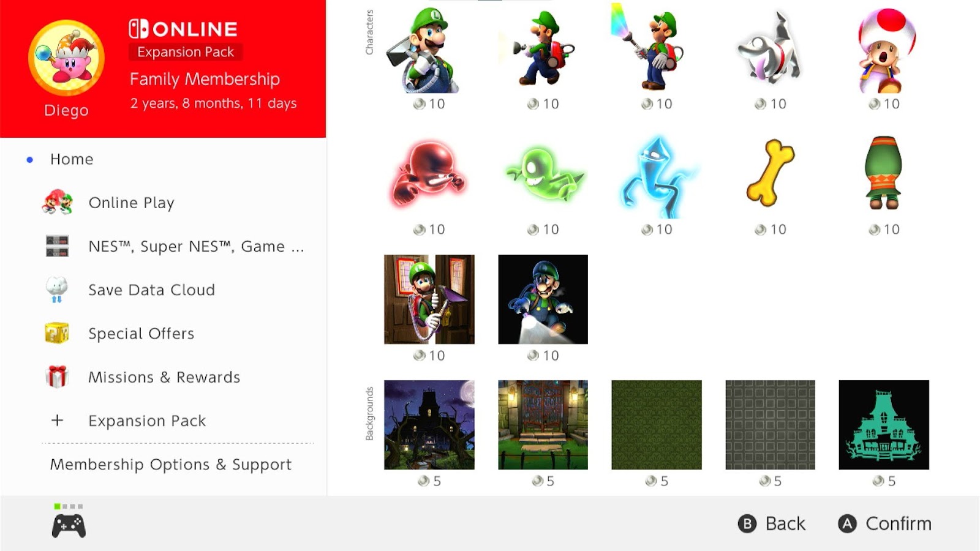Image resolution: width=980 pixels, height=551 pixels.
Task: Pick the red ghost character icon
Action: (x=429, y=174)
